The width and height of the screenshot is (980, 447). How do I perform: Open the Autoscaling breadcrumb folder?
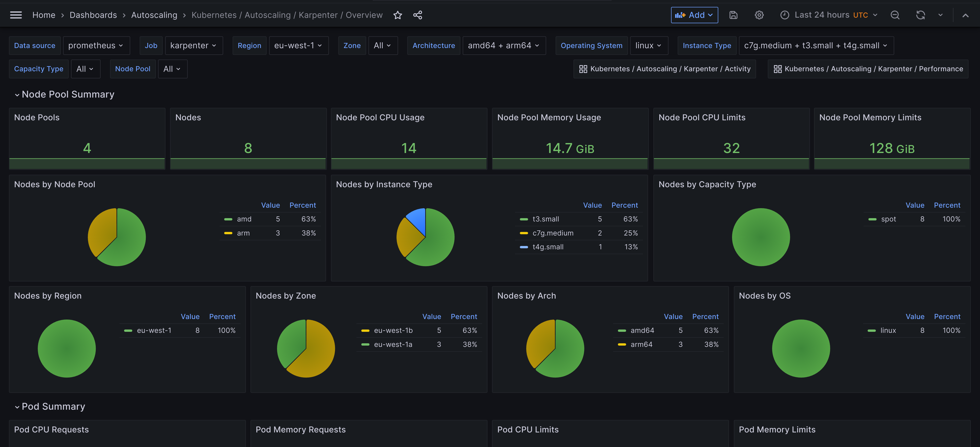[x=154, y=15]
